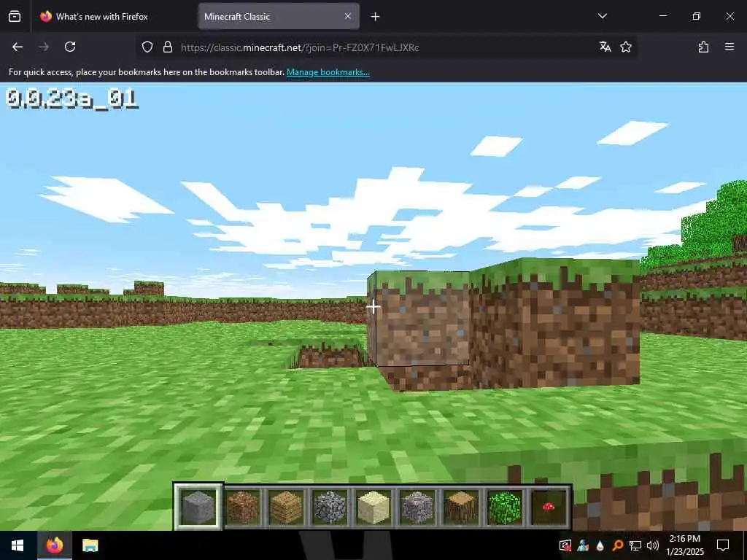Viewport: 747px width, 560px height.
Task: Select the wood log hotbar slot
Action: (x=461, y=507)
